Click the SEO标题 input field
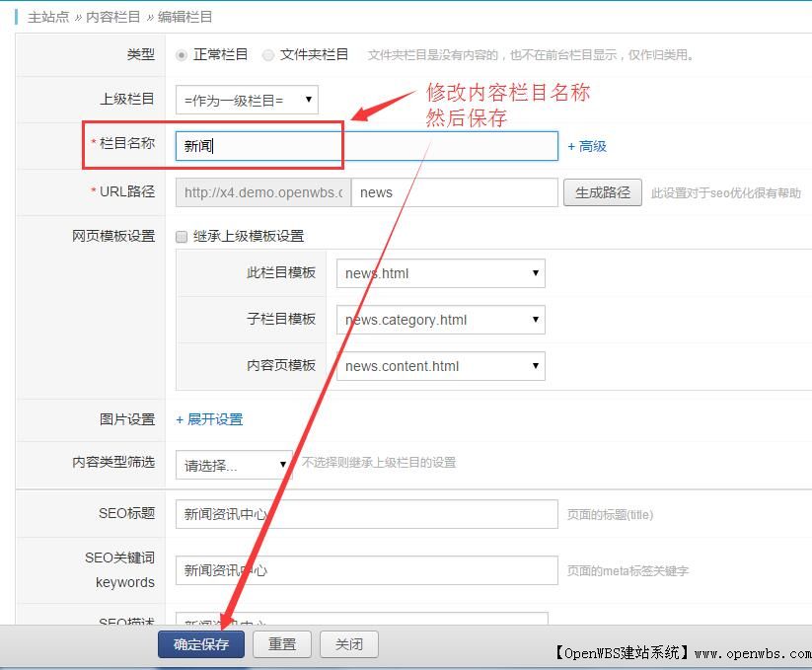Viewport: 812px width, 670px height. [x=365, y=513]
